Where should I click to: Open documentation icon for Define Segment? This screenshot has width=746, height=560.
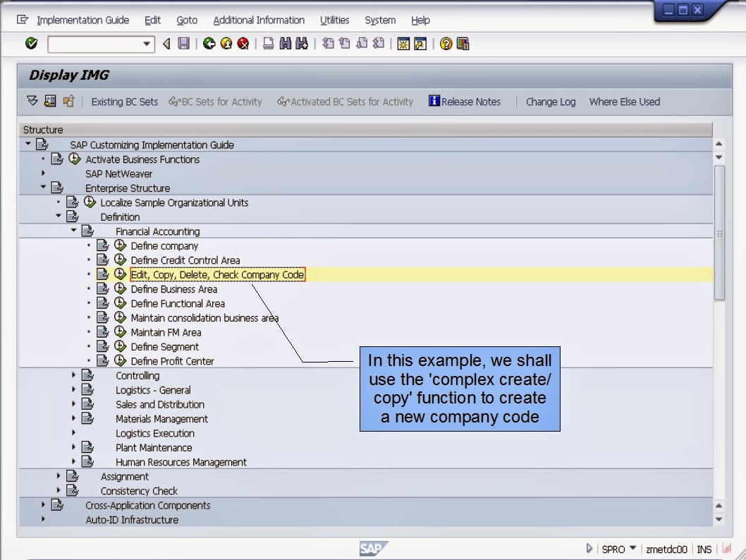pos(103,346)
